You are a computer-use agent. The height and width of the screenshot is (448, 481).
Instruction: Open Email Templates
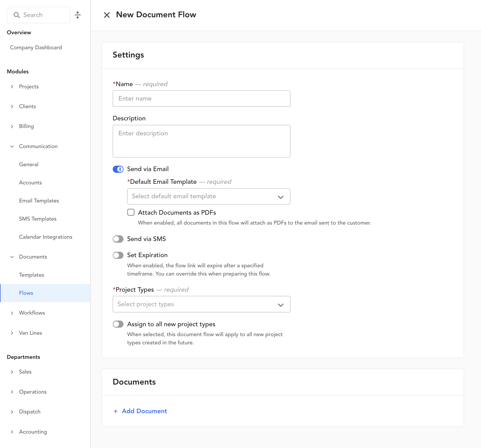[x=39, y=201]
